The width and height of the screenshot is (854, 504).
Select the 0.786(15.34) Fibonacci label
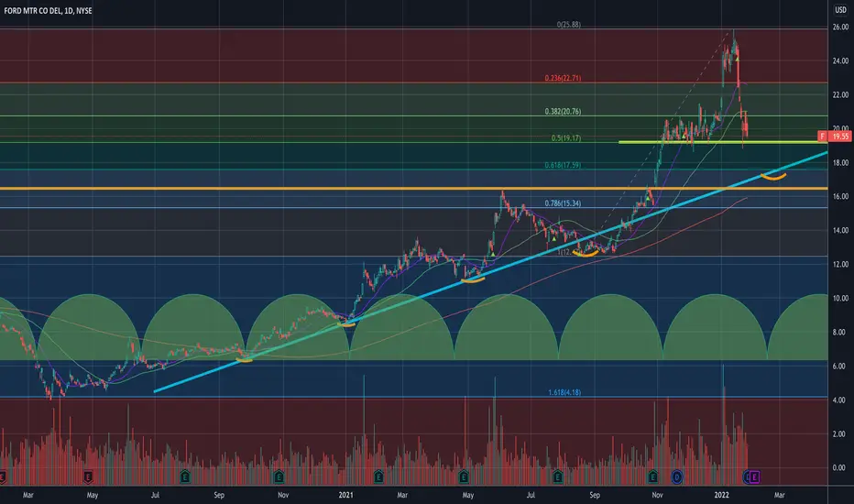tap(563, 203)
